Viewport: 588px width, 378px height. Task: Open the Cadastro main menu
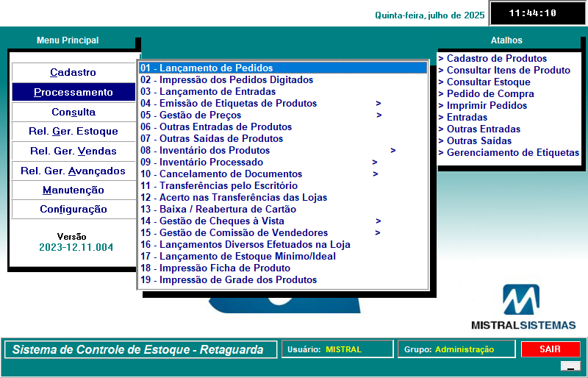pos(73,73)
